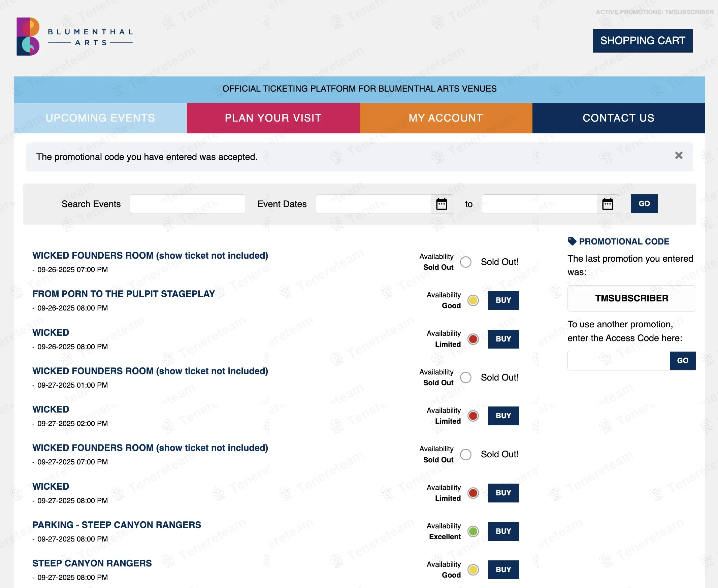
Task: Buy tickets for Wicked 09-26 08:00 PM
Action: (503, 339)
